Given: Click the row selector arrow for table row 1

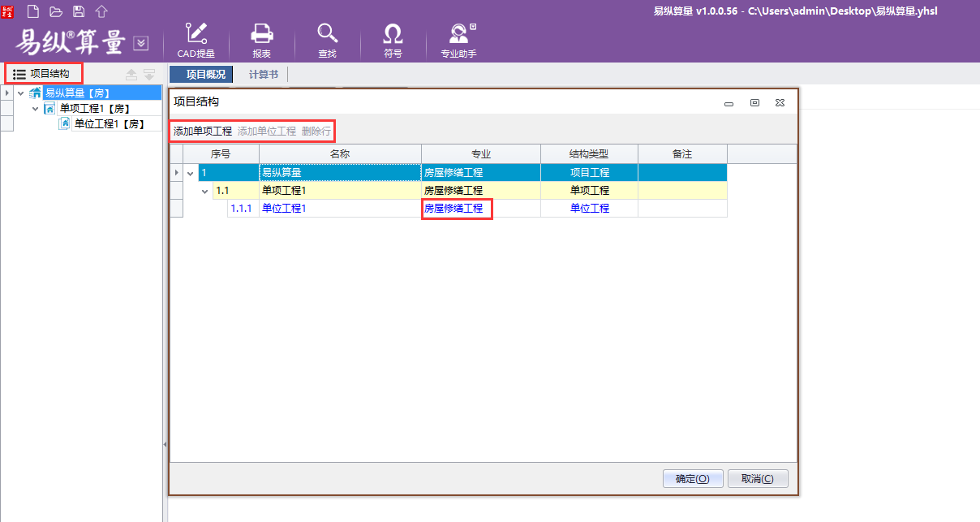Looking at the screenshot, I should tap(177, 173).
